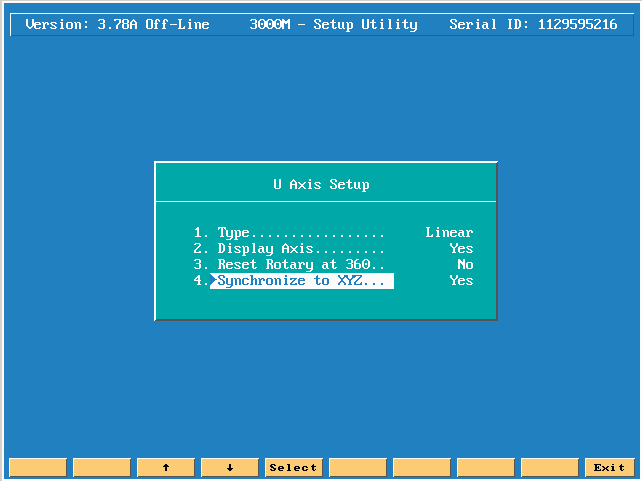Click the up arrow soft key
This screenshot has height=481, width=642.
coord(166,467)
